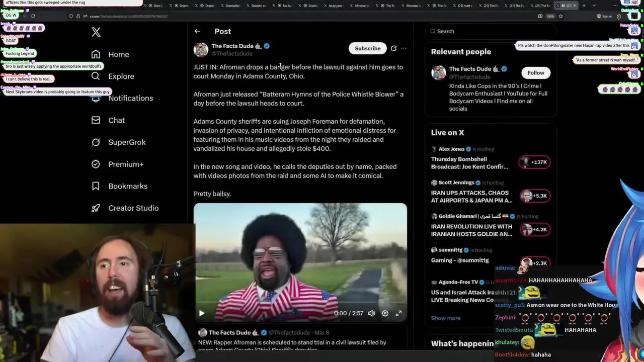Viewport: 644px width, 362px height.
Task: Click the browser address bar URL
Action: [x=128, y=16]
